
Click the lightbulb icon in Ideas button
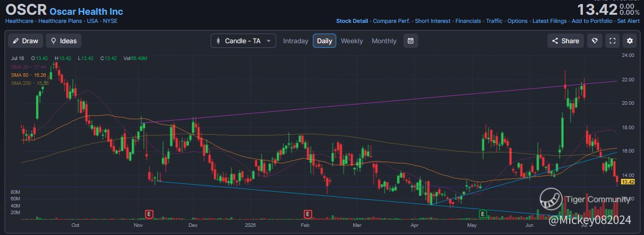(53, 41)
